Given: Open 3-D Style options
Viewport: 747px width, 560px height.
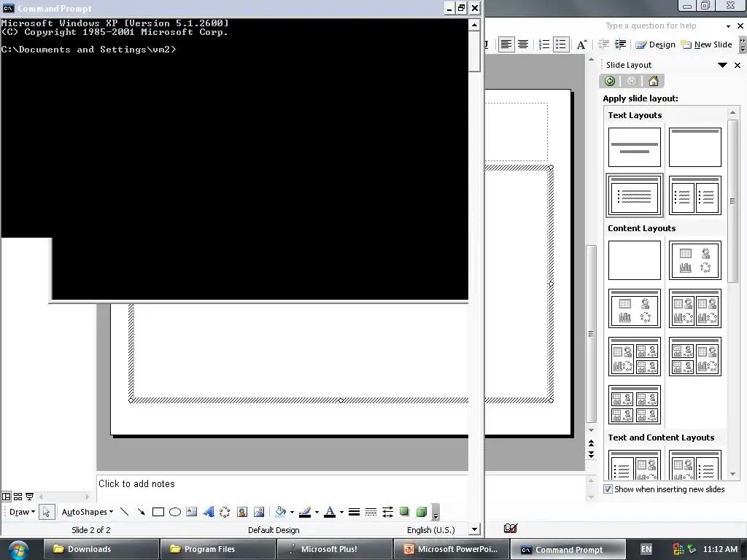Looking at the screenshot, I should pos(421,512).
